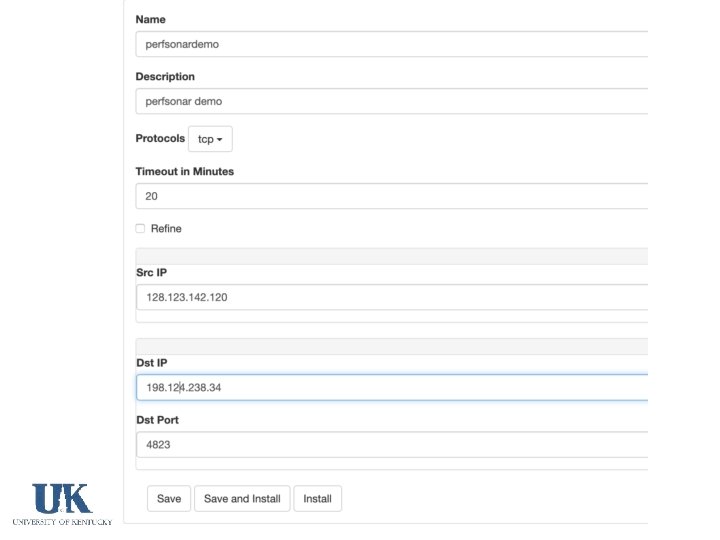Open the tcp Protocols dropdown
The height and width of the screenshot is (540, 720).
pyautogui.click(x=210, y=139)
